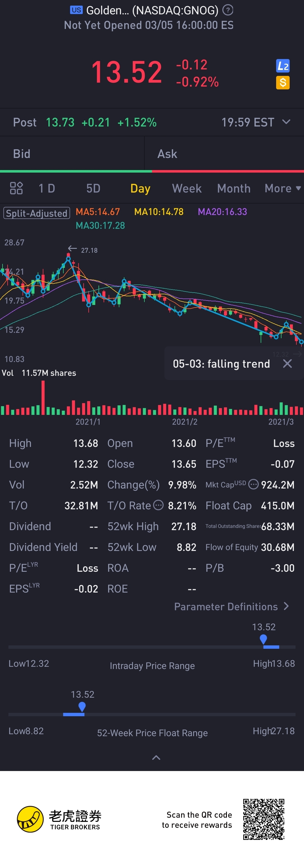The width and height of the screenshot is (304, 868).
Task: Select the Month chart tab
Action: click(234, 188)
